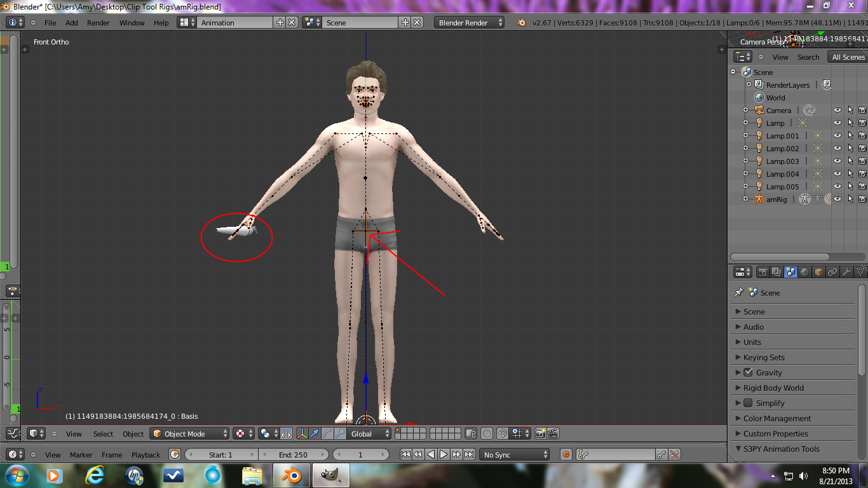This screenshot has width=868, height=488.
Task: Open the outliner Search menu
Action: tap(808, 57)
